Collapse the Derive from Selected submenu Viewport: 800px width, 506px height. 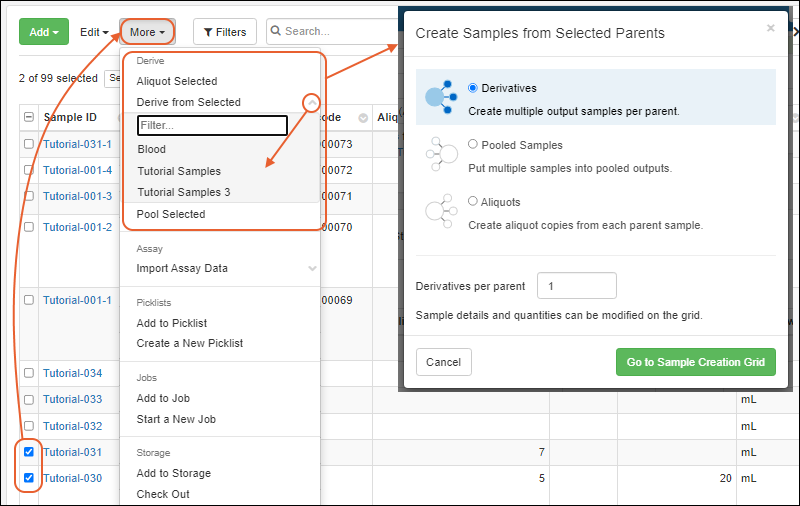(x=312, y=102)
